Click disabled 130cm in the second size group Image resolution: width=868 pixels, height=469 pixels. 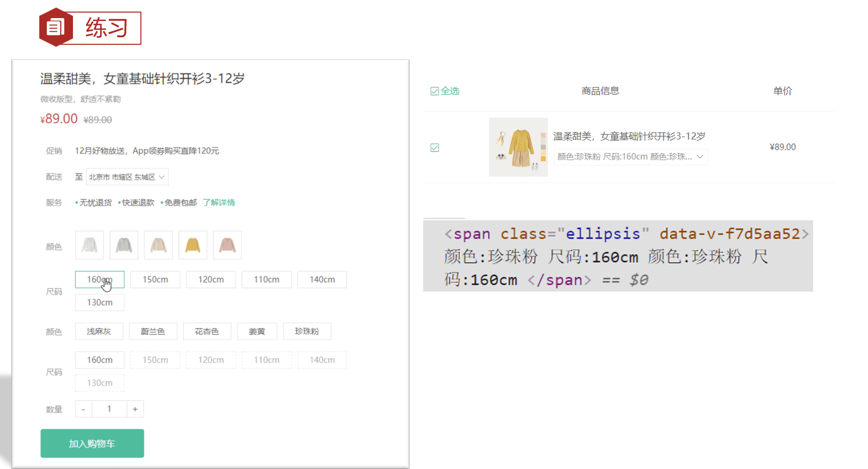[x=100, y=383]
